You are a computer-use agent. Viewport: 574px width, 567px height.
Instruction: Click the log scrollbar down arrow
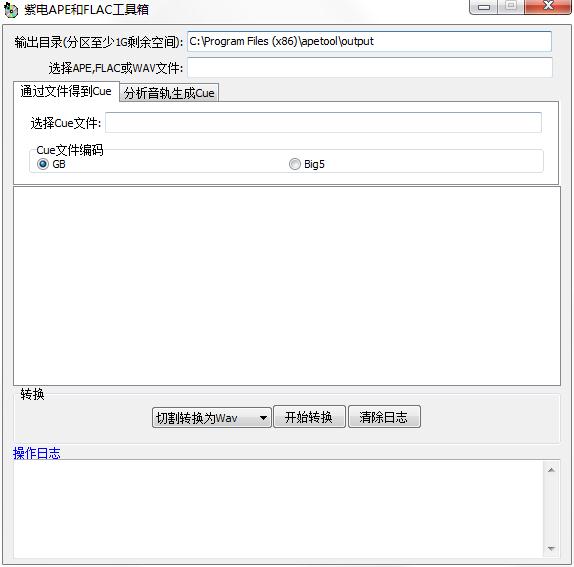(551, 548)
